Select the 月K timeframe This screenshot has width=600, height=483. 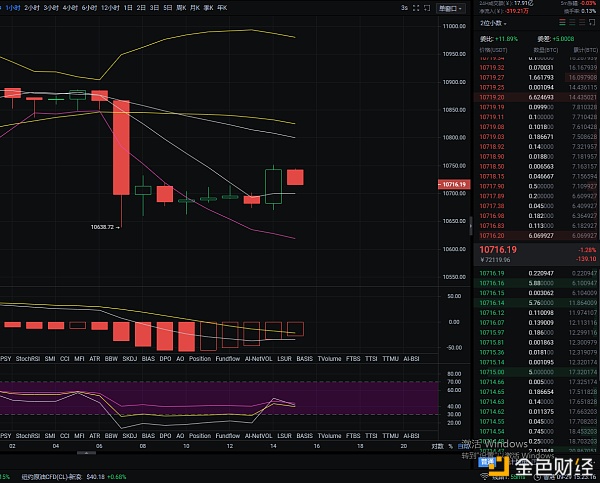point(195,8)
